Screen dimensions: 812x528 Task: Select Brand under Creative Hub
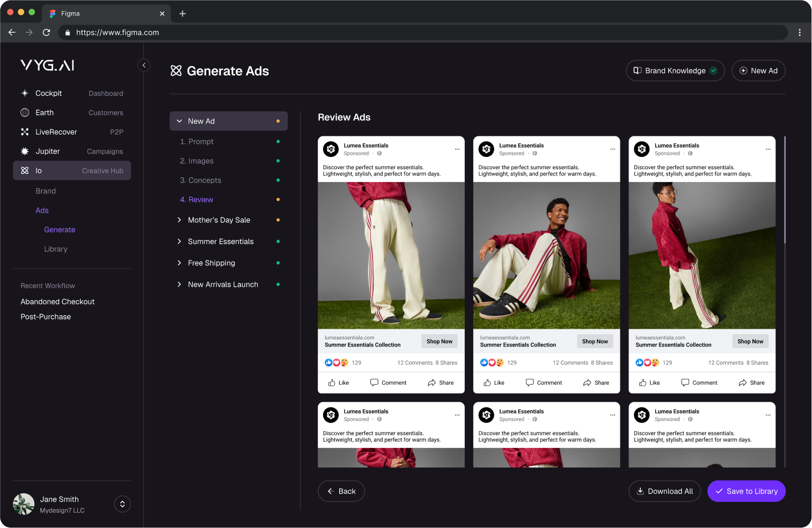(46, 191)
